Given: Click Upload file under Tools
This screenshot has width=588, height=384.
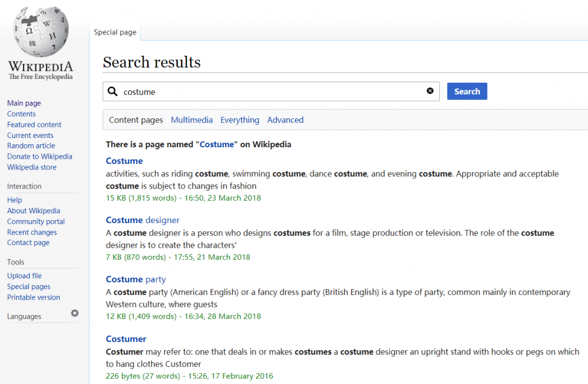Looking at the screenshot, I should 25,276.
